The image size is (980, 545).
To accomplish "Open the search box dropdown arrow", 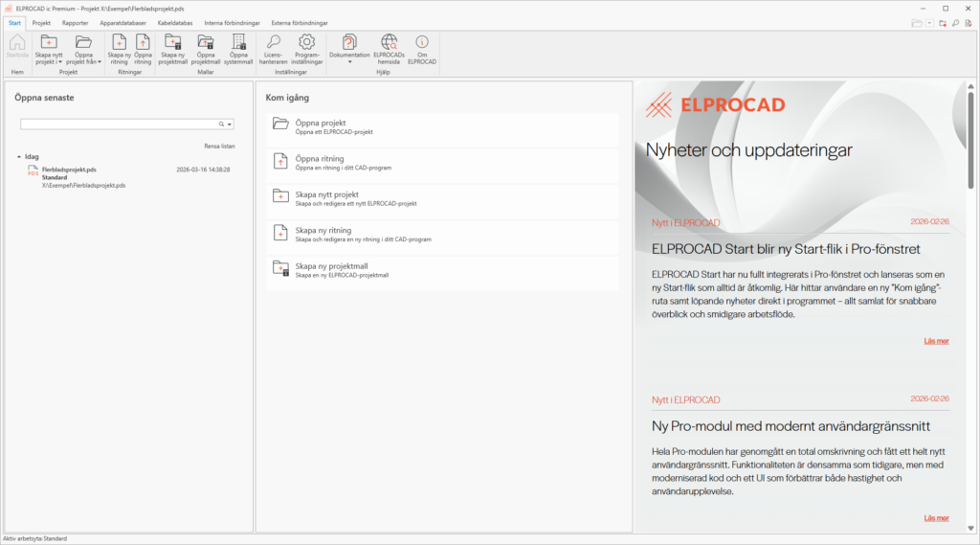I will point(230,124).
